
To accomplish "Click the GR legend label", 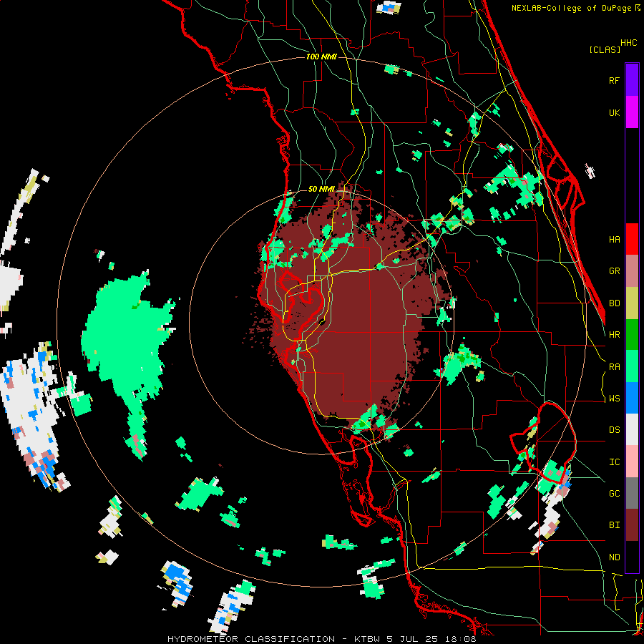I will point(614,271).
